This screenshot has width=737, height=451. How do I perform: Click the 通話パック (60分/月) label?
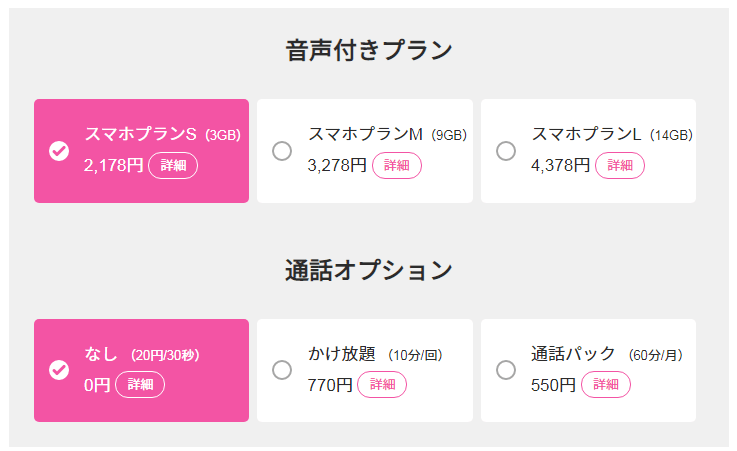tap(607, 354)
